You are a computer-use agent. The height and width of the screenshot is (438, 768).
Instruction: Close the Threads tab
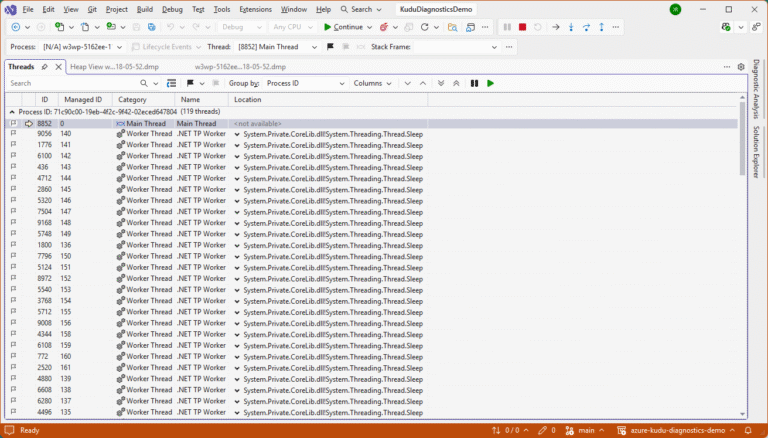pyautogui.click(x=58, y=67)
